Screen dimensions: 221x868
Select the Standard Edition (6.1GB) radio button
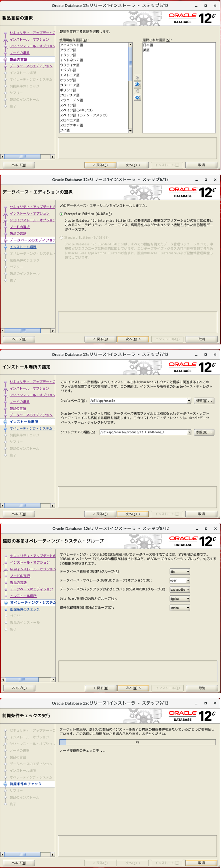point(61,238)
